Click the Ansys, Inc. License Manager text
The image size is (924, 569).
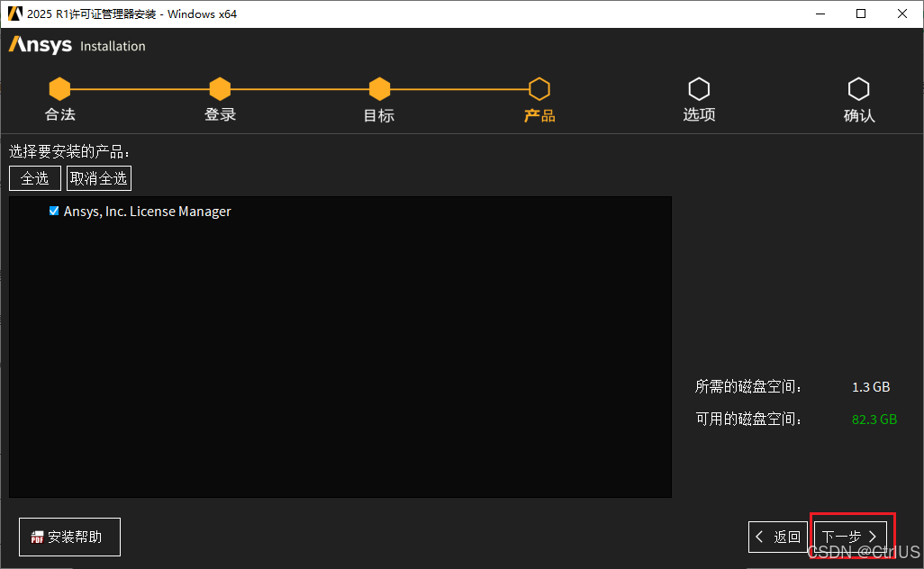click(x=148, y=212)
